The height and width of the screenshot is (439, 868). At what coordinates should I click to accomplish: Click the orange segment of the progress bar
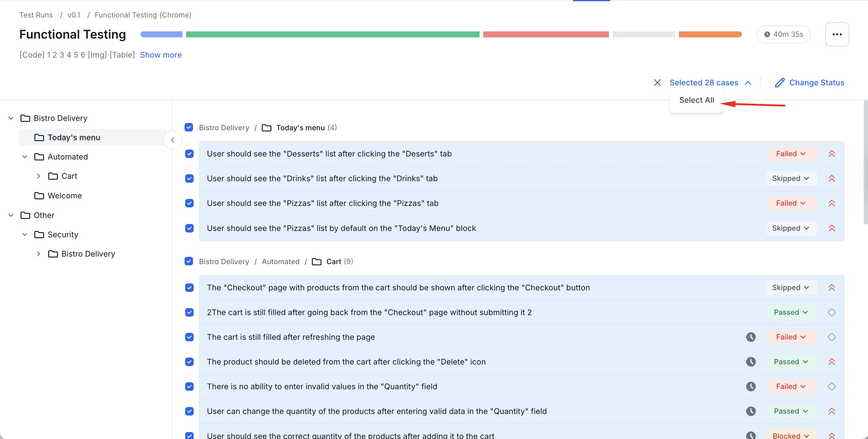point(710,34)
